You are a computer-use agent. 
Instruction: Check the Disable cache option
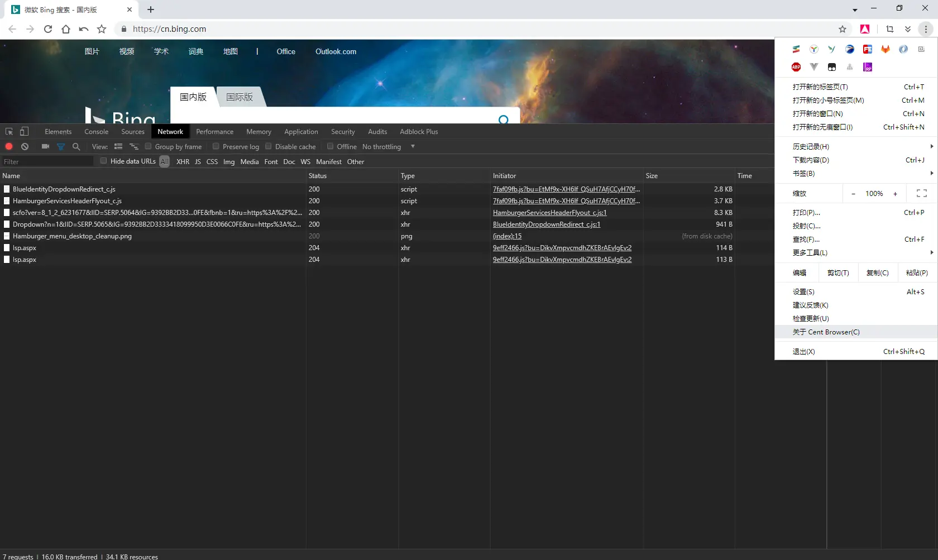tap(269, 146)
